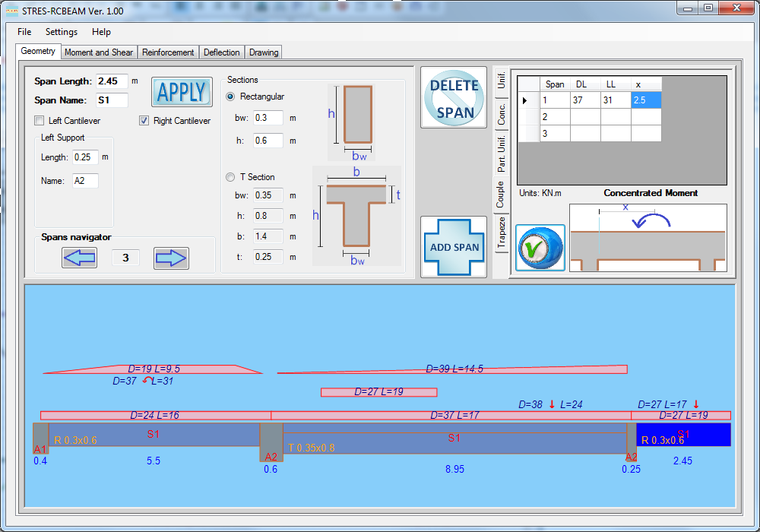Viewport: 760px width, 532px height.
Task: Click the ADD SPAN button
Action: tap(454, 247)
